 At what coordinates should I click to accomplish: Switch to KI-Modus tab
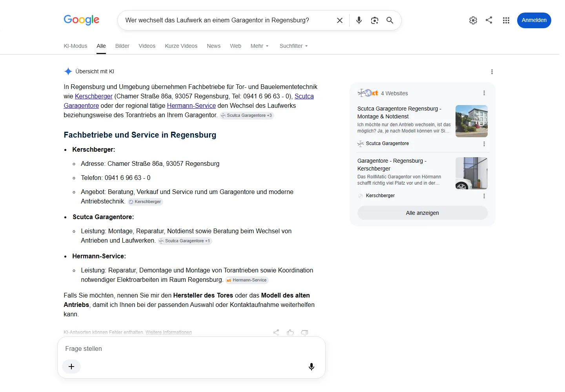tap(75, 46)
